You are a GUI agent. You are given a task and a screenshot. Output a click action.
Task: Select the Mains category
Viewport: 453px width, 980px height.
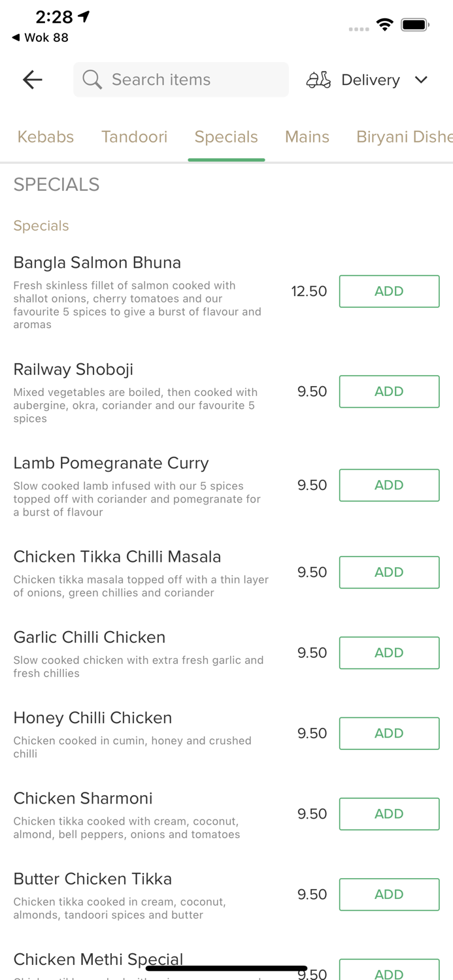[307, 137]
